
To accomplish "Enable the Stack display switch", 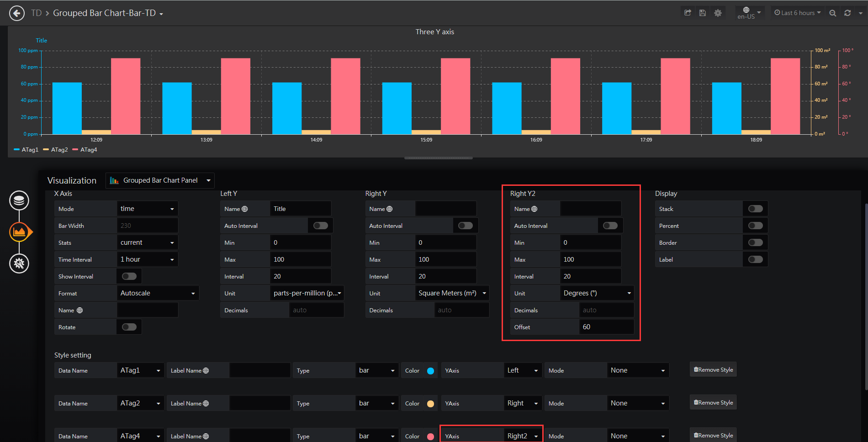I will [756, 209].
